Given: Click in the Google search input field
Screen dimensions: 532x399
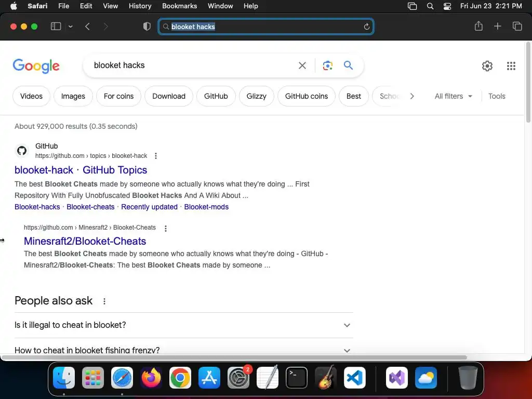Looking at the screenshot, I should tap(193, 65).
